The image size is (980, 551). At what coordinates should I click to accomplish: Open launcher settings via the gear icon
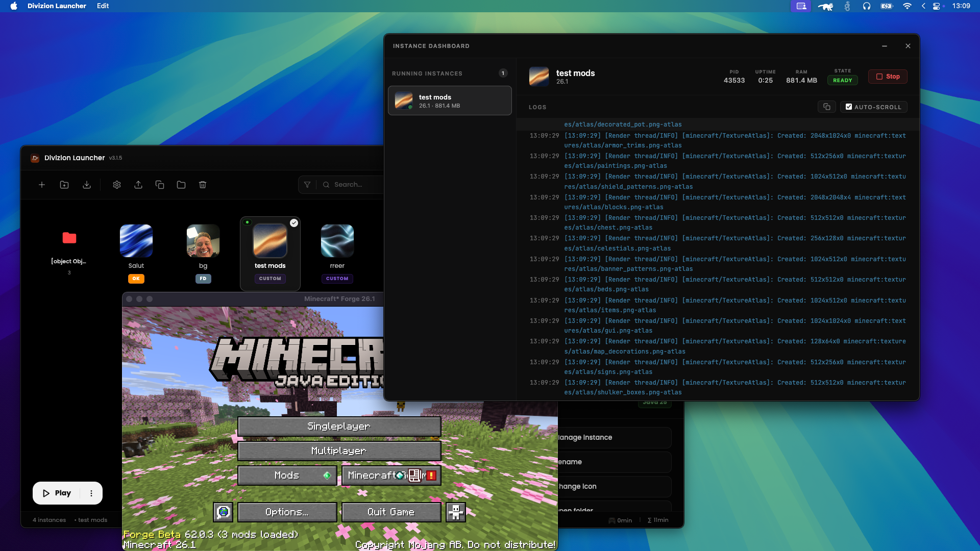coord(117,185)
